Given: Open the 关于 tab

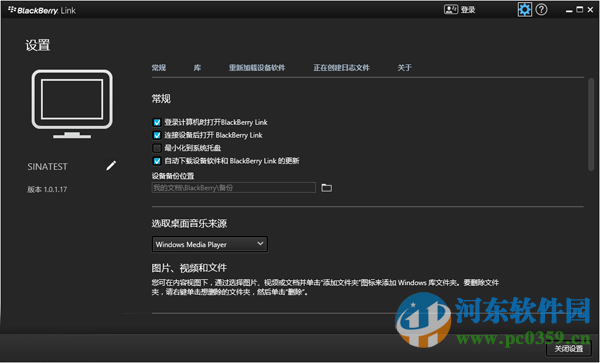Looking at the screenshot, I should 404,68.
